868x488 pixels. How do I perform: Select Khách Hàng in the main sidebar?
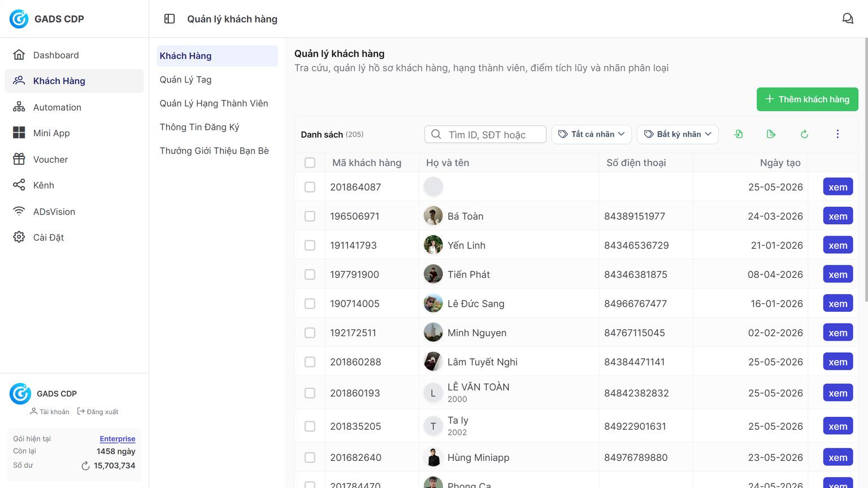pos(74,81)
